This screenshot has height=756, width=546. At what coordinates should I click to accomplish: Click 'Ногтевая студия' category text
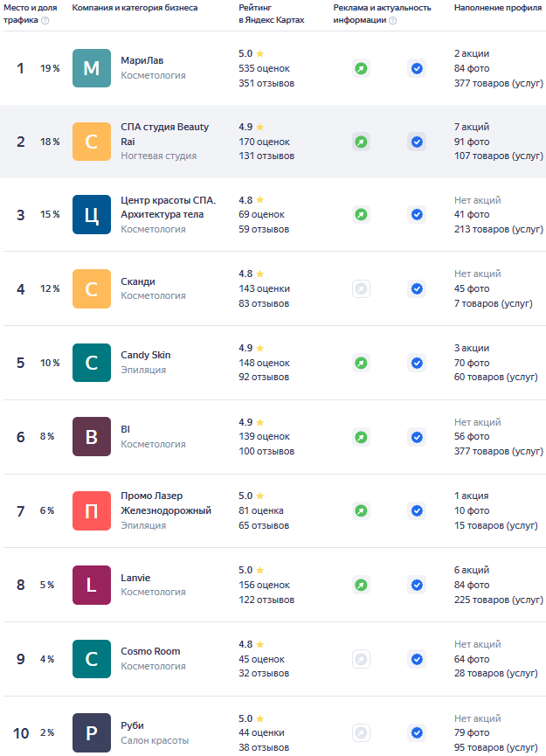point(158,156)
